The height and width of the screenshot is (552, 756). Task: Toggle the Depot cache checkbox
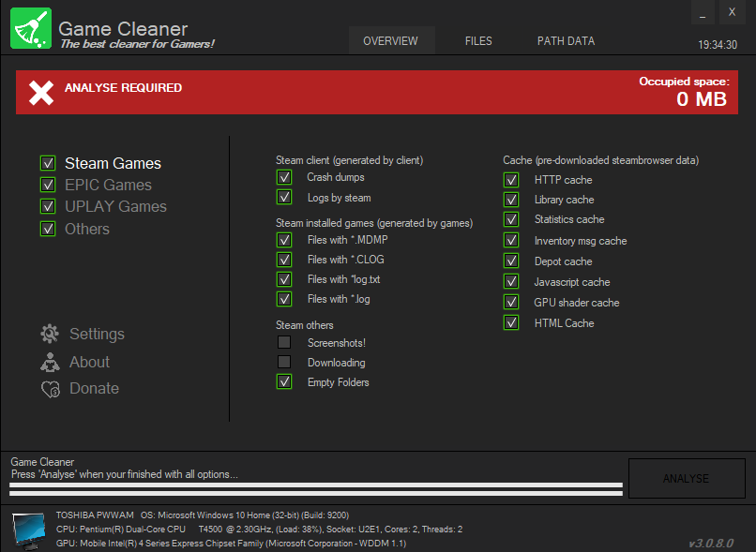tap(511, 261)
